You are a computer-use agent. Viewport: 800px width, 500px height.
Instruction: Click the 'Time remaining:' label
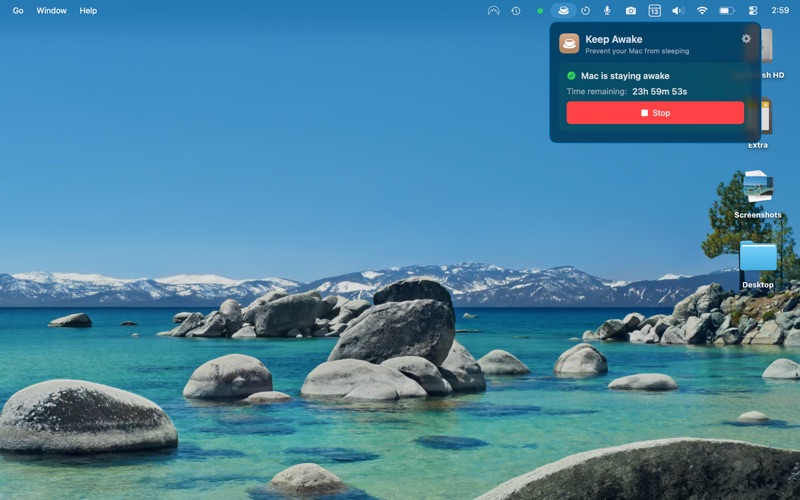[x=596, y=92]
